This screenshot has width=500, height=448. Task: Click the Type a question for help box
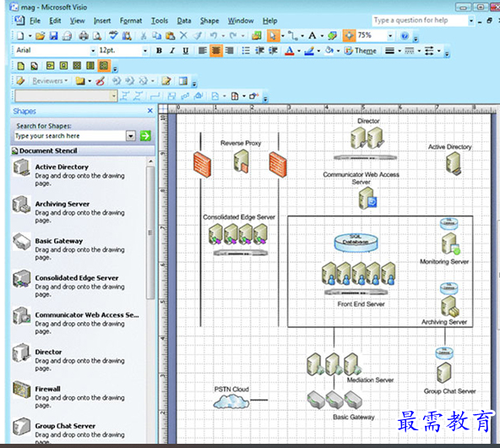pyautogui.click(x=420, y=20)
